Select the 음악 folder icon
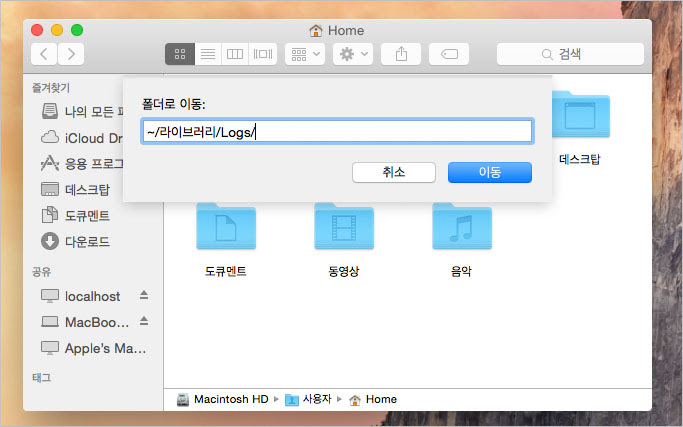Image resolution: width=683 pixels, height=427 pixels. 462,226
